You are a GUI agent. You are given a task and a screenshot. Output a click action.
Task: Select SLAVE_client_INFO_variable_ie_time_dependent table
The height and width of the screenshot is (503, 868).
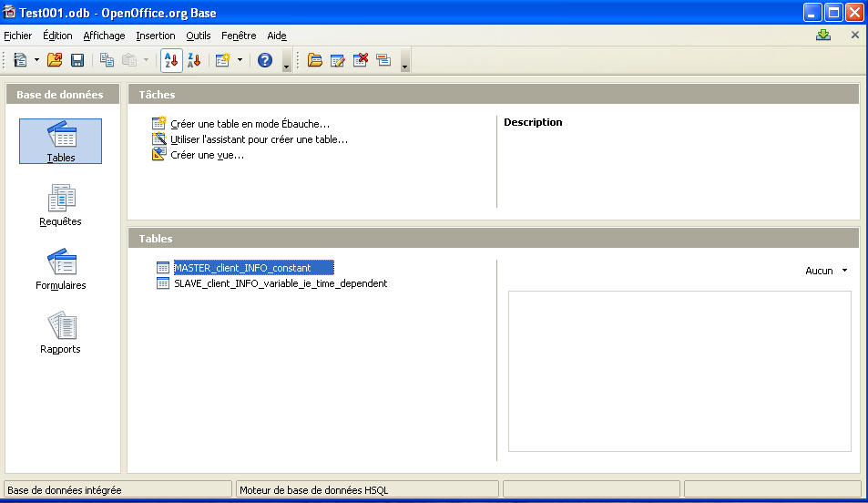click(x=280, y=283)
